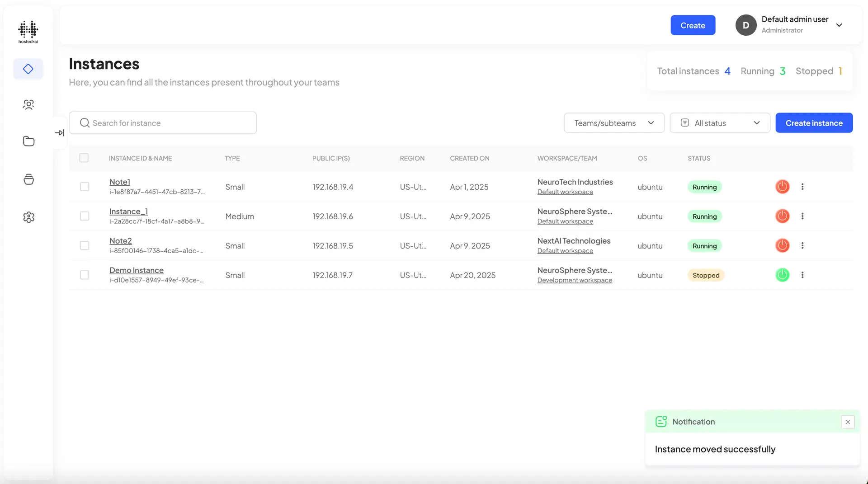Open the Default workspace link for Note1
This screenshot has width=868, height=484.
click(565, 192)
